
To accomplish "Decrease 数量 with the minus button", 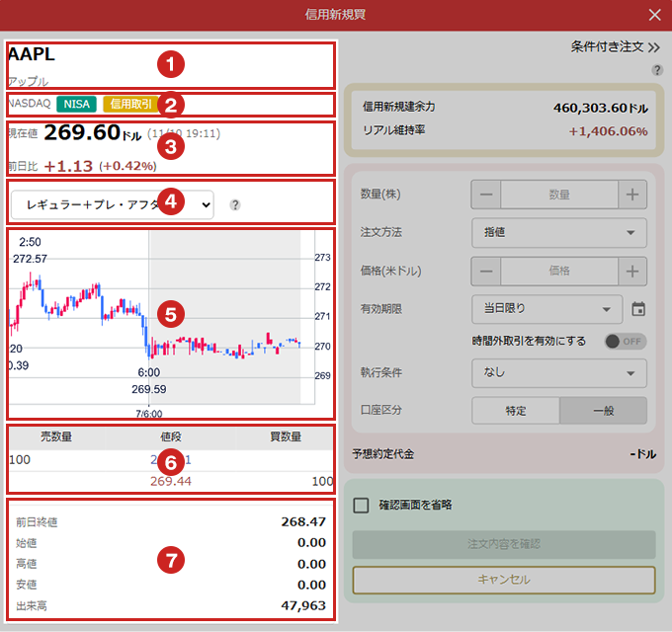I will coord(486,196).
